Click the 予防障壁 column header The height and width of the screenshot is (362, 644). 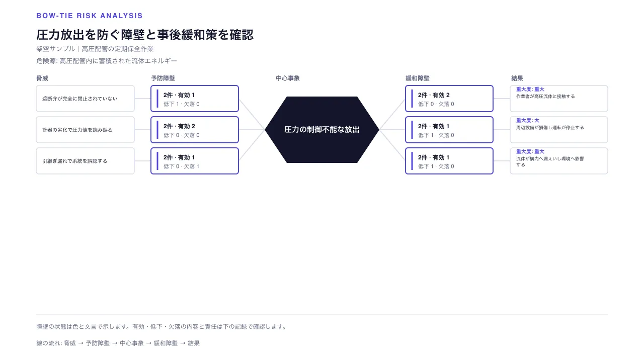(163, 78)
